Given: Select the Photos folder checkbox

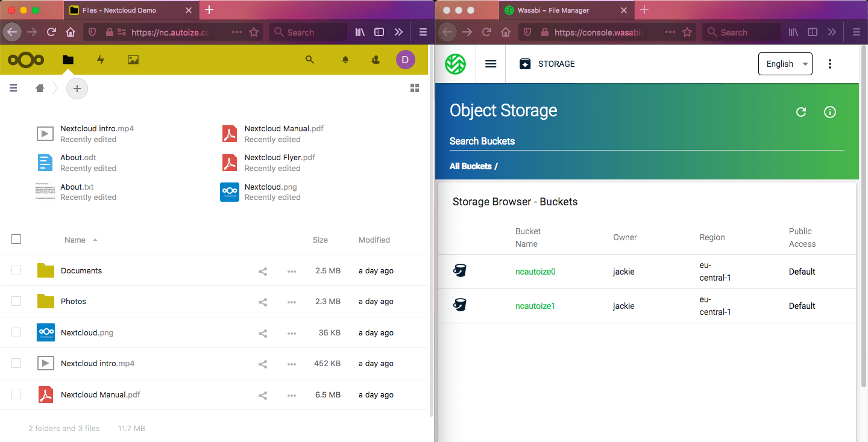Looking at the screenshot, I should [16, 301].
